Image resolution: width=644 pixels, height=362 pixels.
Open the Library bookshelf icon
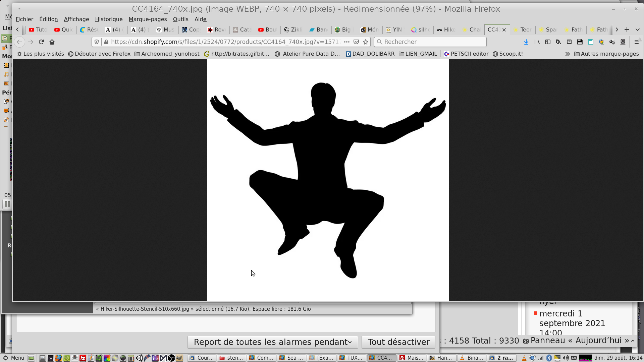pyautogui.click(x=537, y=42)
